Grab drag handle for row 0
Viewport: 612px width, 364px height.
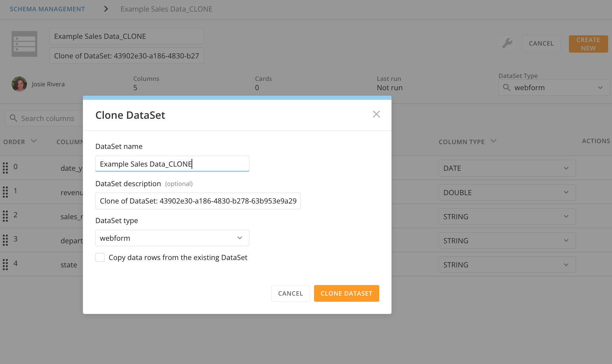5,168
